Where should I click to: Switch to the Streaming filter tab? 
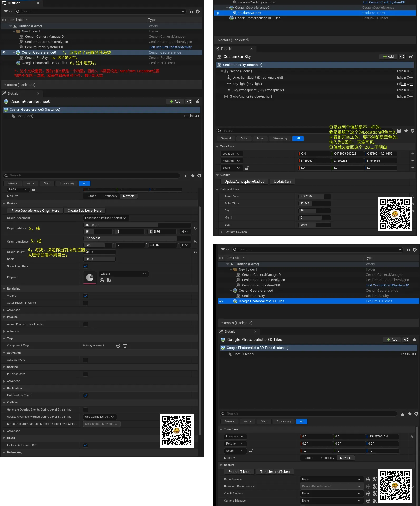pyautogui.click(x=67, y=184)
